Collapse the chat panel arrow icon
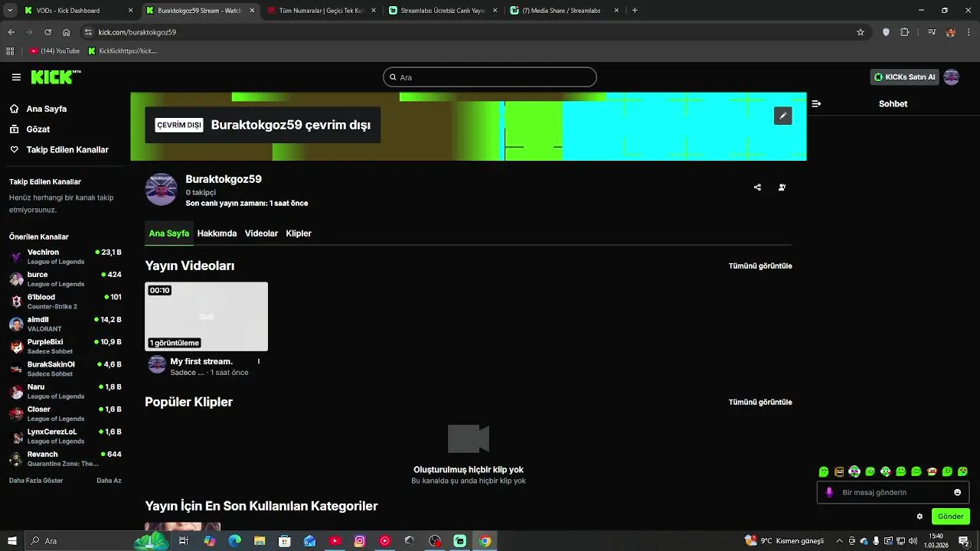Screen dimensions: 980x551 (x=816, y=103)
